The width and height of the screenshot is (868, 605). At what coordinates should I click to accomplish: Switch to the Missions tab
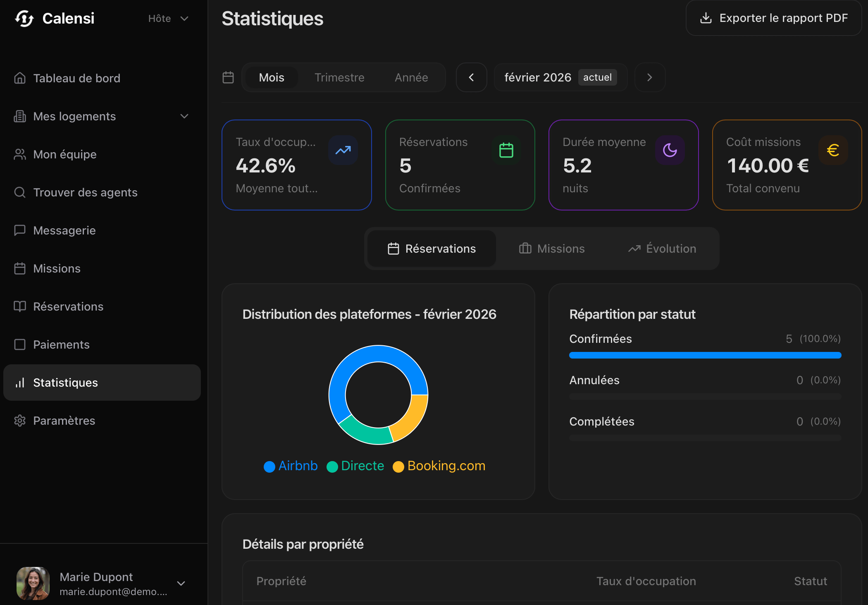coord(552,249)
